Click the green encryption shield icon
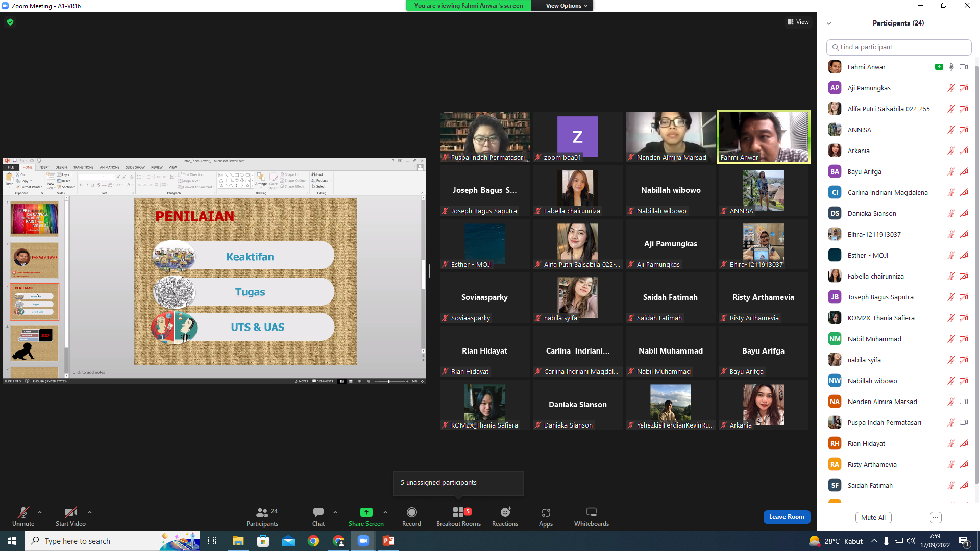This screenshot has height=551, width=980. point(10,22)
